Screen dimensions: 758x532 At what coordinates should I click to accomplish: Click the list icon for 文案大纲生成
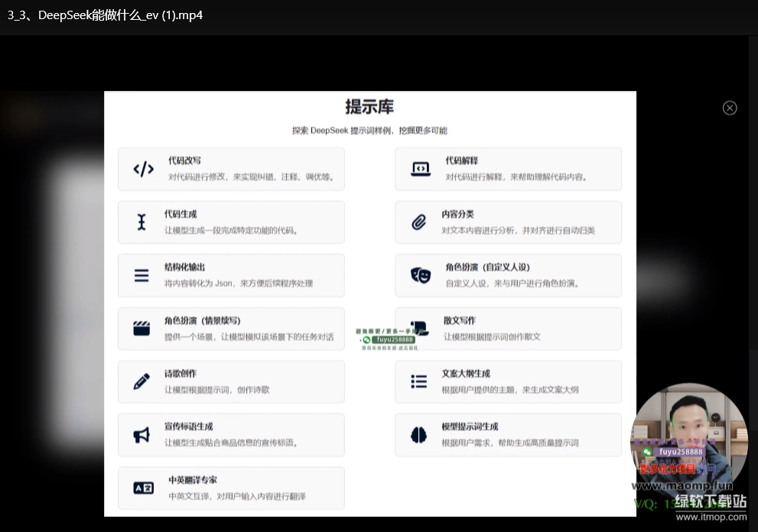(419, 381)
